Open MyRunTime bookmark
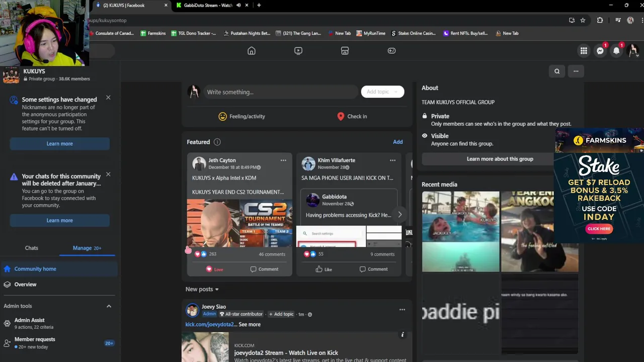644x362 pixels. click(x=371, y=33)
